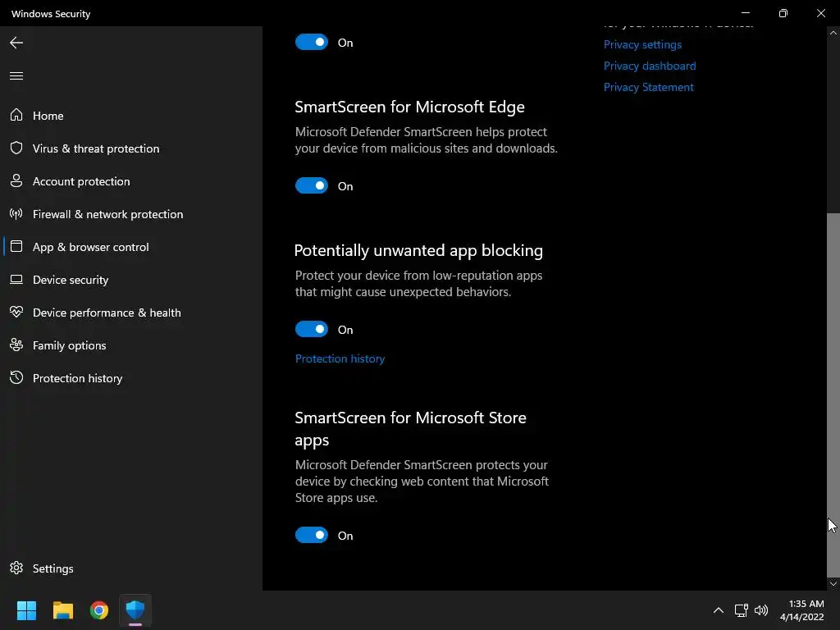This screenshot has width=840, height=630.
Task: Click Protection history link under app blocking
Action: click(340, 358)
